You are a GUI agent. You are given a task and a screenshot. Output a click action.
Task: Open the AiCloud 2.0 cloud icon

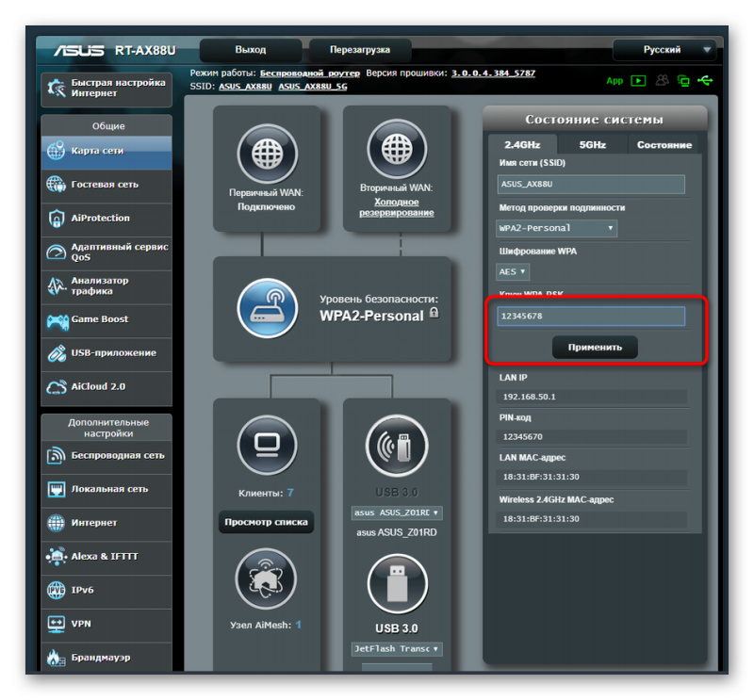point(57,387)
